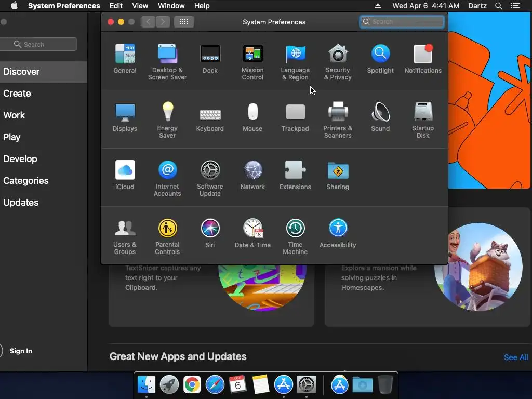Open Notifications preferences

point(423,58)
